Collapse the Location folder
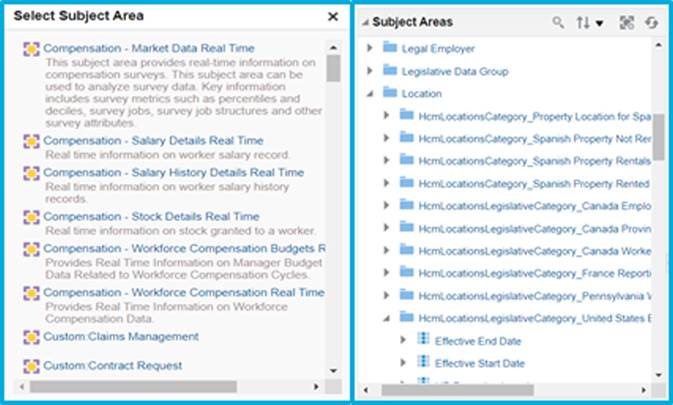673x405 pixels. pyautogui.click(x=370, y=94)
